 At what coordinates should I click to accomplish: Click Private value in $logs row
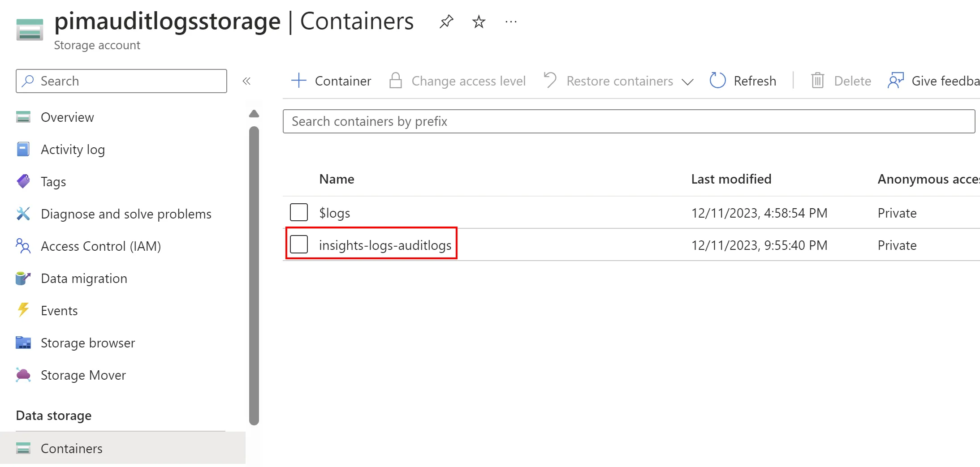[897, 213]
